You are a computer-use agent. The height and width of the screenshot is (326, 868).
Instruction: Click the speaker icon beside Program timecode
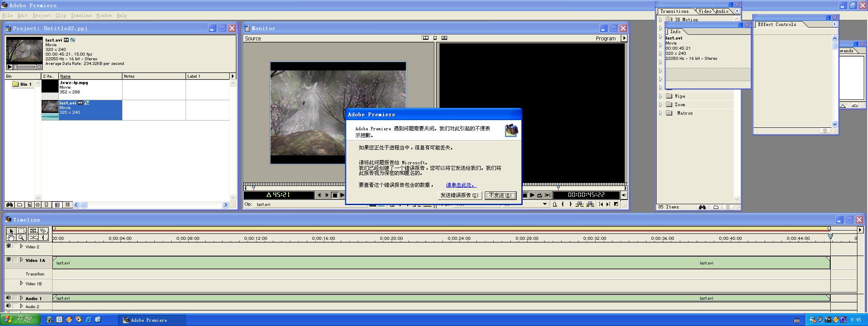pos(624,195)
